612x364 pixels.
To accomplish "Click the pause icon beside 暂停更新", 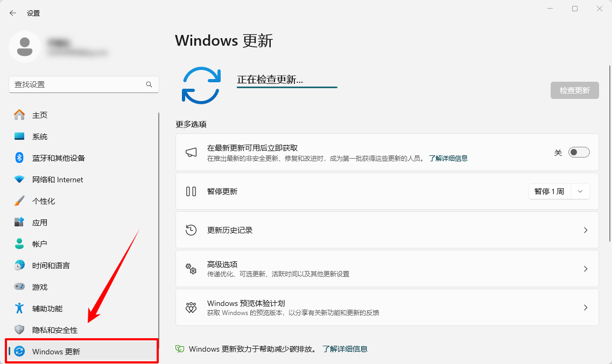I will 191,191.
